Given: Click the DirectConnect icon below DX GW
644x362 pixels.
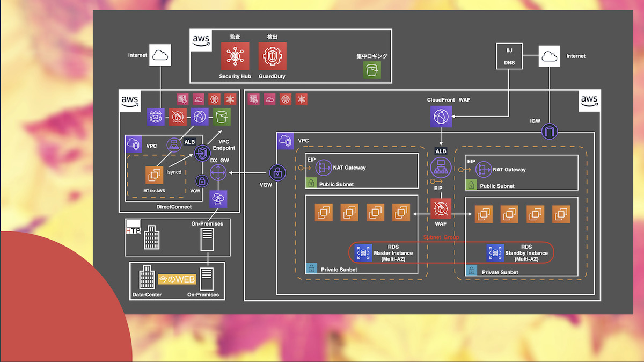Looking at the screenshot, I should (218, 198).
